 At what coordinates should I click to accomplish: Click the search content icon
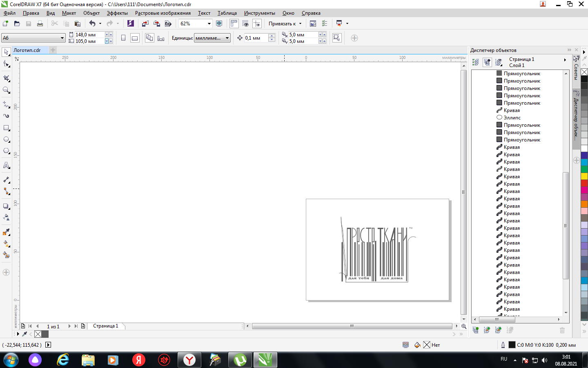click(x=131, y=24)
